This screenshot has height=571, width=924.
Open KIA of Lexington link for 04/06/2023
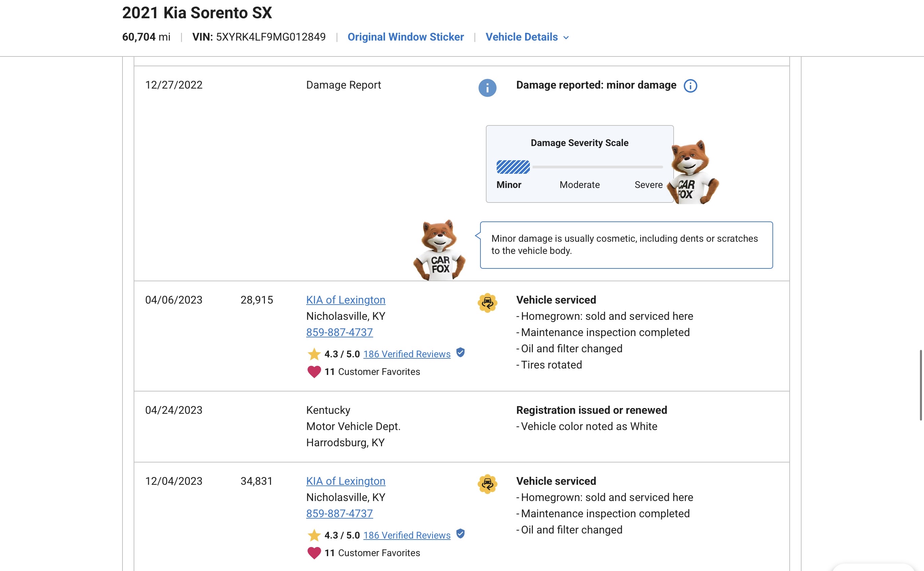345,300
